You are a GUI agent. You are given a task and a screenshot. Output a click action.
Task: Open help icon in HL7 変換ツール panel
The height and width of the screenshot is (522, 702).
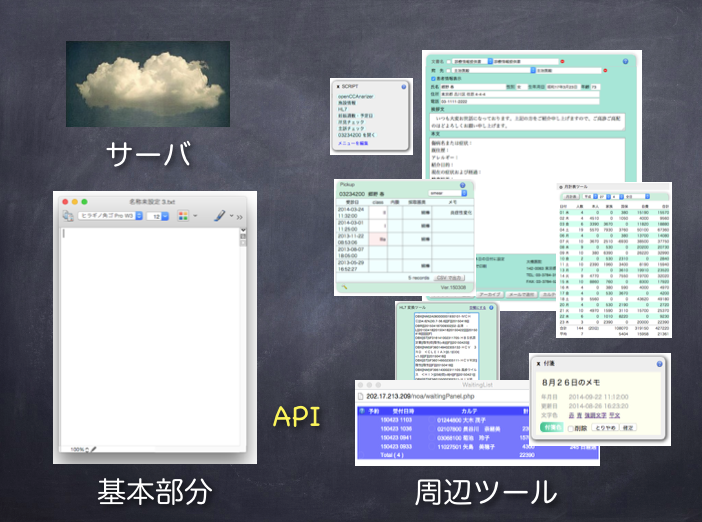[491, 308]
